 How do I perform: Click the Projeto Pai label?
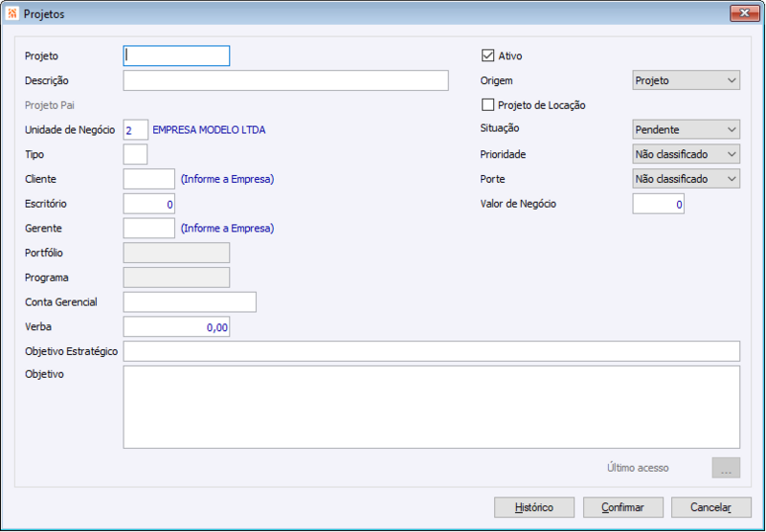(x=50, y=105)
